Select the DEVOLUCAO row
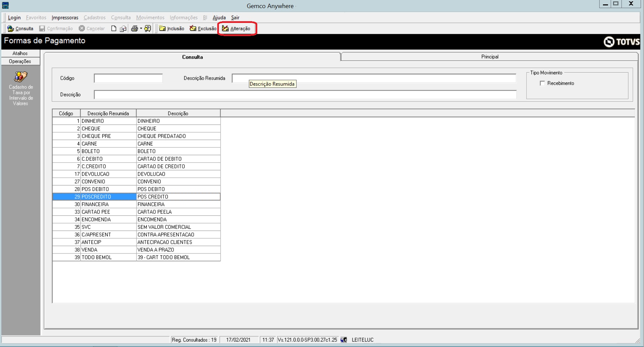The height and width of the screenshot is (347, 644). click(136, 174)
